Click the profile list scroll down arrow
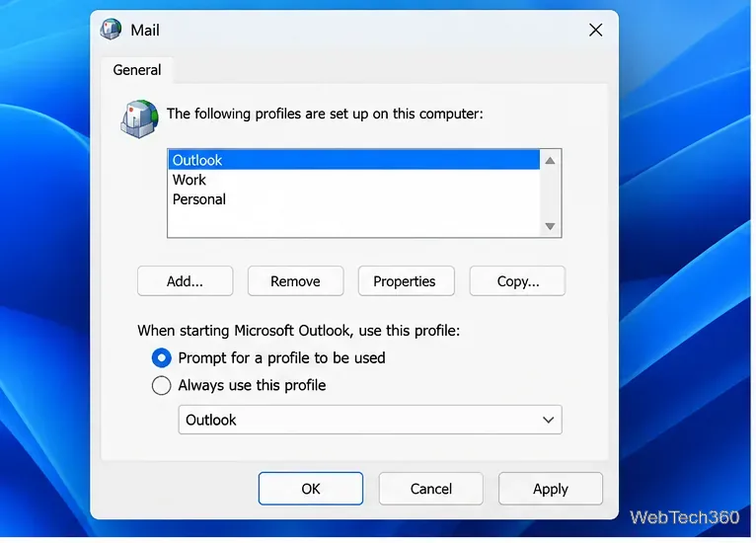The image size is (756, 543). [550, 226]
